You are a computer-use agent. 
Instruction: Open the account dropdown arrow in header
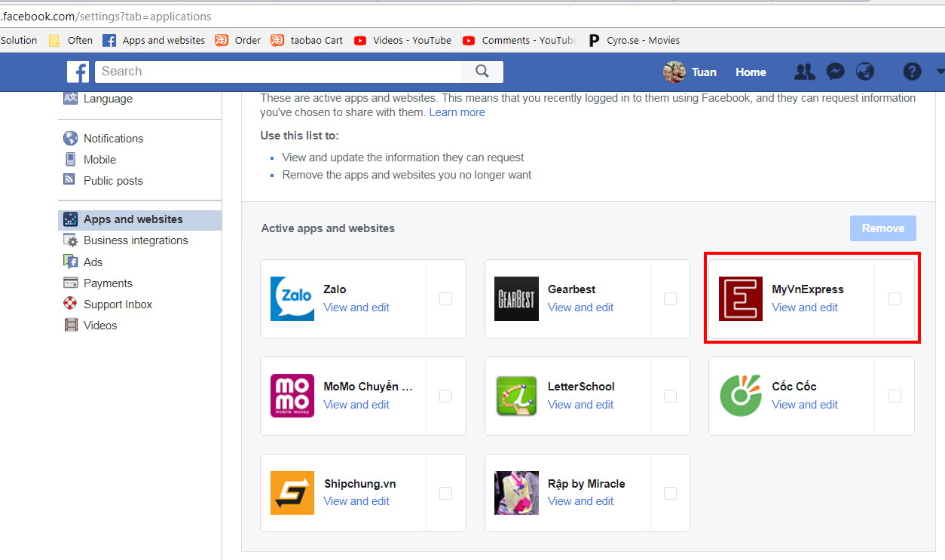(940, 72)
